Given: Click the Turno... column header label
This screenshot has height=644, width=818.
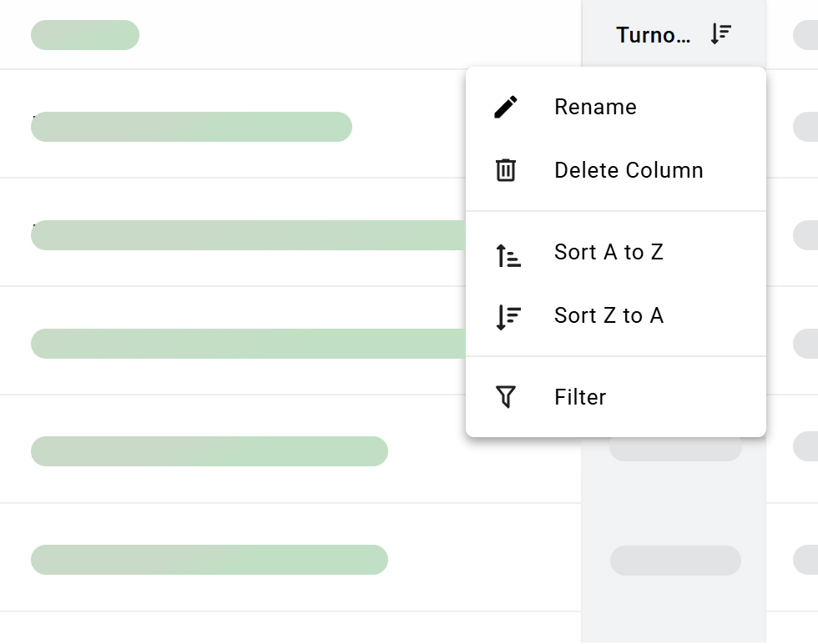Looking at the screenshot, I should (x=653, y=35).
